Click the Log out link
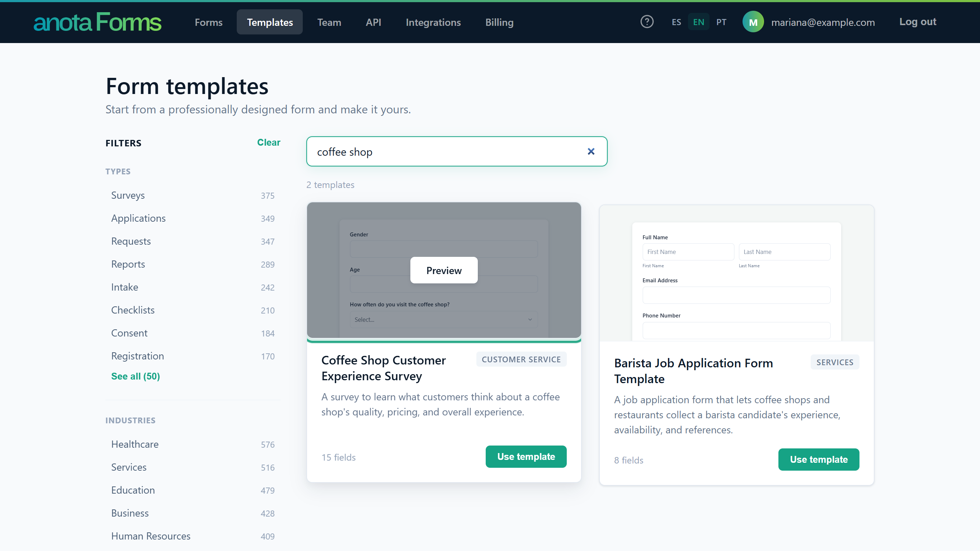 pos(917,22)
